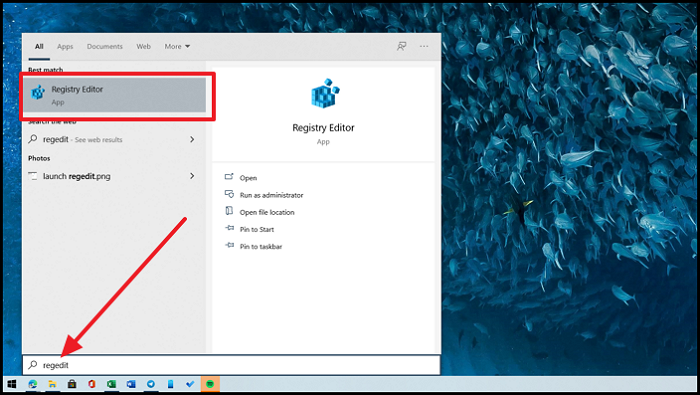Switch to the Web tab
Screen dimensions: 700x395
click(143, 46)
